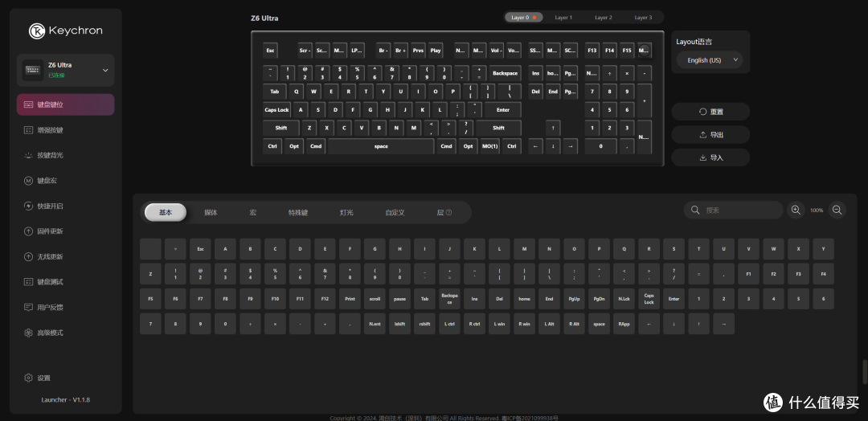The height and width of the screenshot is (421, 868).
Task: Switch to Layer 1 tab
Action: click(x=563, y=18)
